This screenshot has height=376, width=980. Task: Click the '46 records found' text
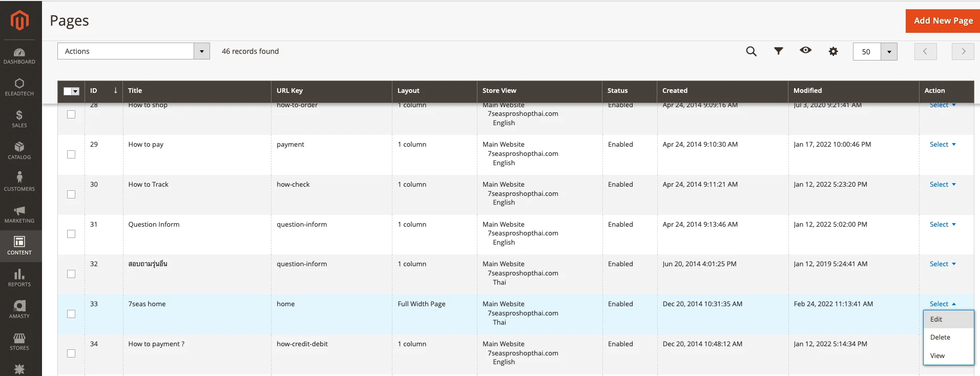[251, 51]
